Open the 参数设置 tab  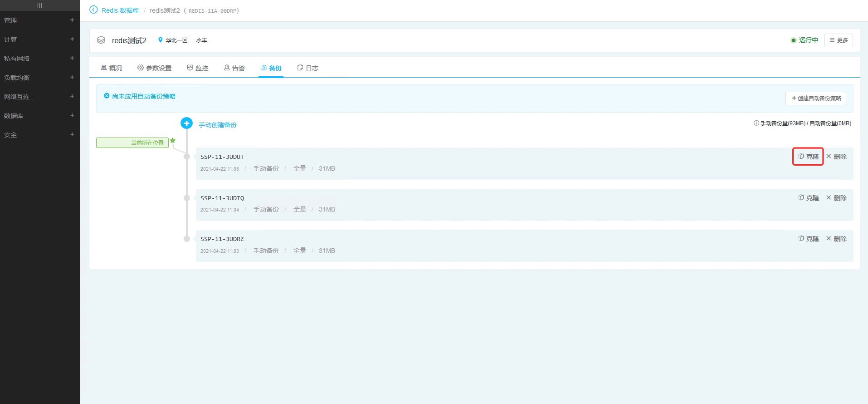(155, 68)
